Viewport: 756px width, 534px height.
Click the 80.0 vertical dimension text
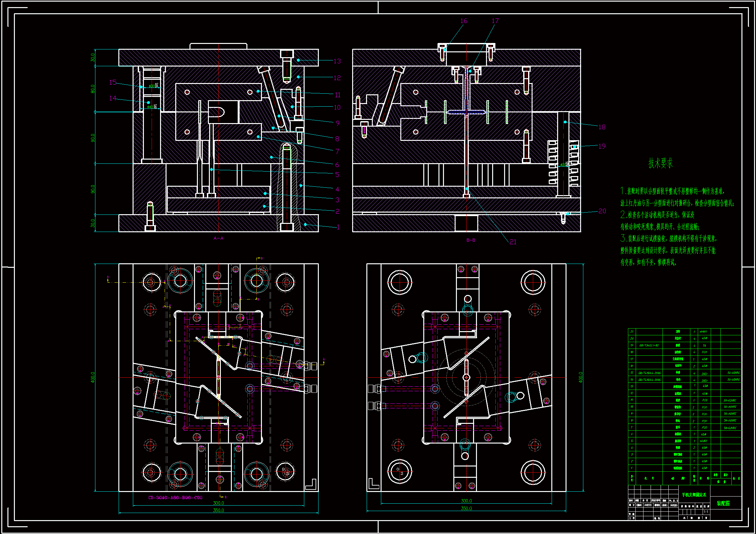[x=93, y=89]
